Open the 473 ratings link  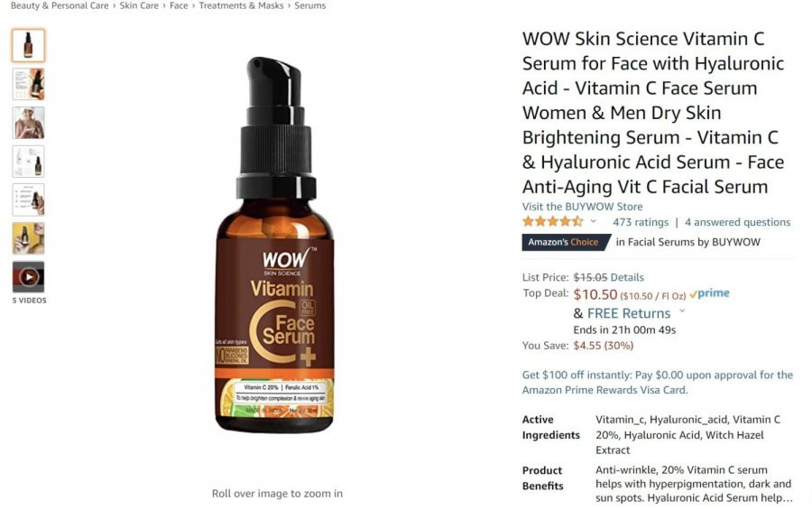point(641,222)
